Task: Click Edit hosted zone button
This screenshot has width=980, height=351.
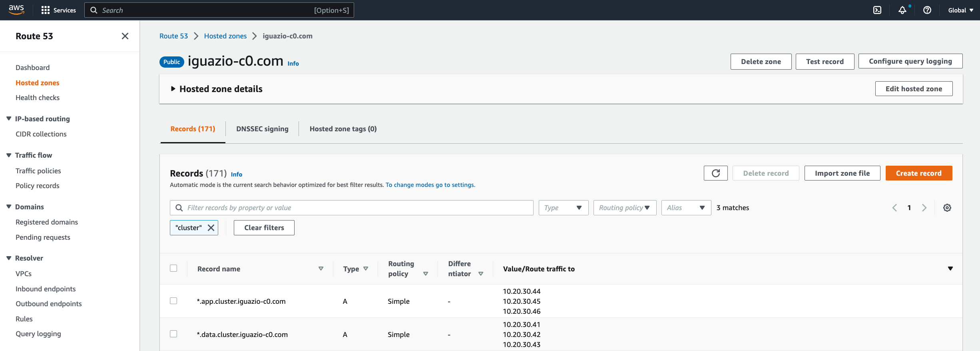Action: coord(914,89)
